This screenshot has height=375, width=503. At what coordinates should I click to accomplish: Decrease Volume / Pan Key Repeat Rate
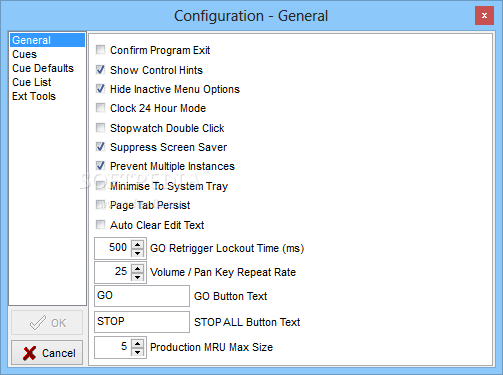pyautogui.click(x=137, y=277)
